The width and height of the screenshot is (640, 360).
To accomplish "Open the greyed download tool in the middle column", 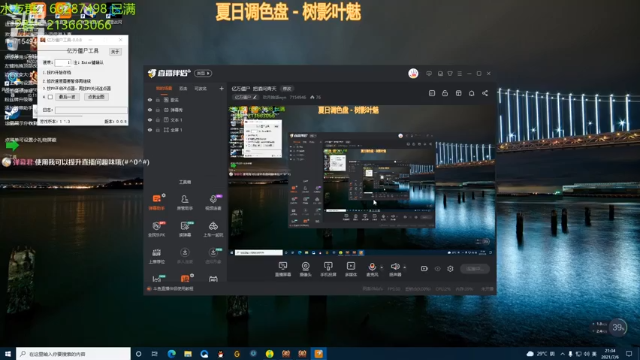I will [185, 256].
